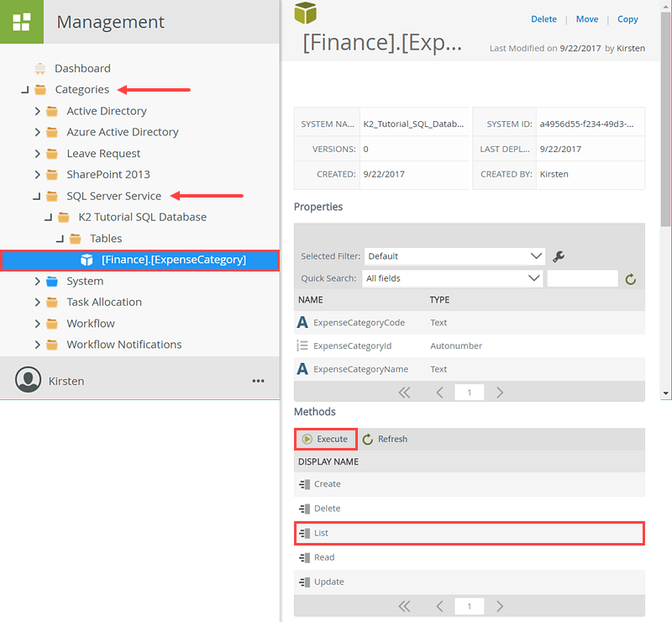Click the wrench filter settings icon

559,256
